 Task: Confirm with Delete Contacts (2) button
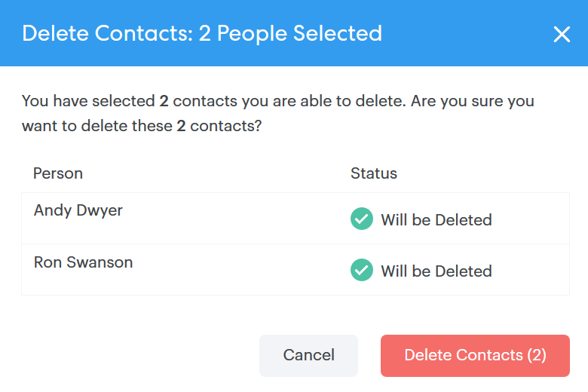click(475, 355)
